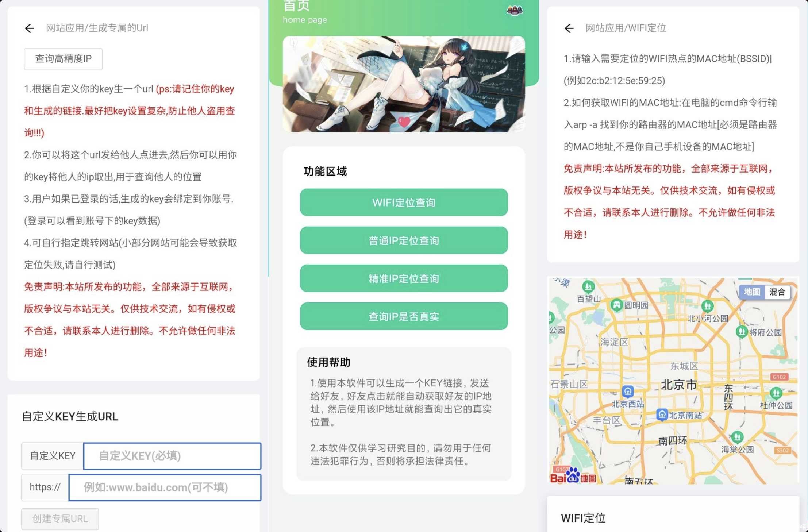Screen dimensions: 808x532
Task: Switch map to 地图 view
Action: 752,292
